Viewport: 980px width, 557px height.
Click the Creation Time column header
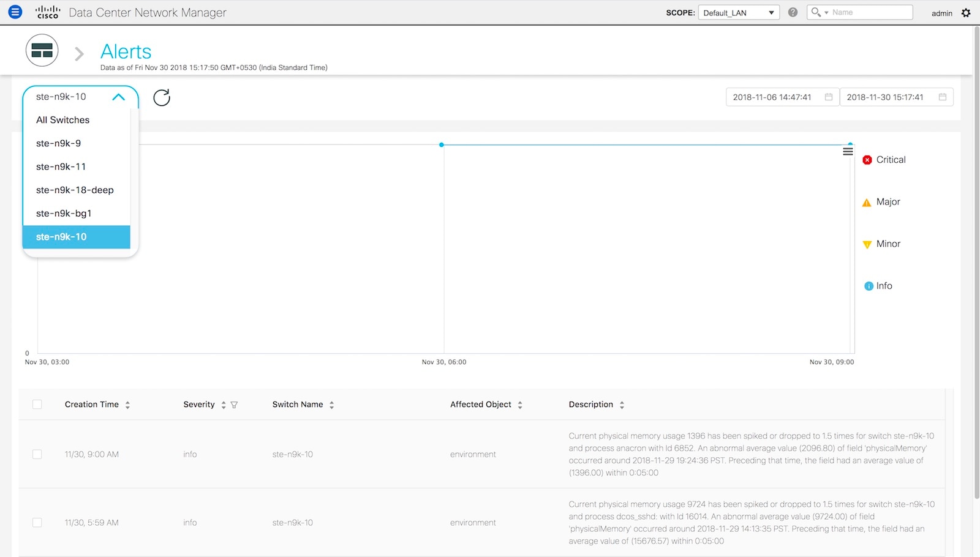tap(92, 405)
